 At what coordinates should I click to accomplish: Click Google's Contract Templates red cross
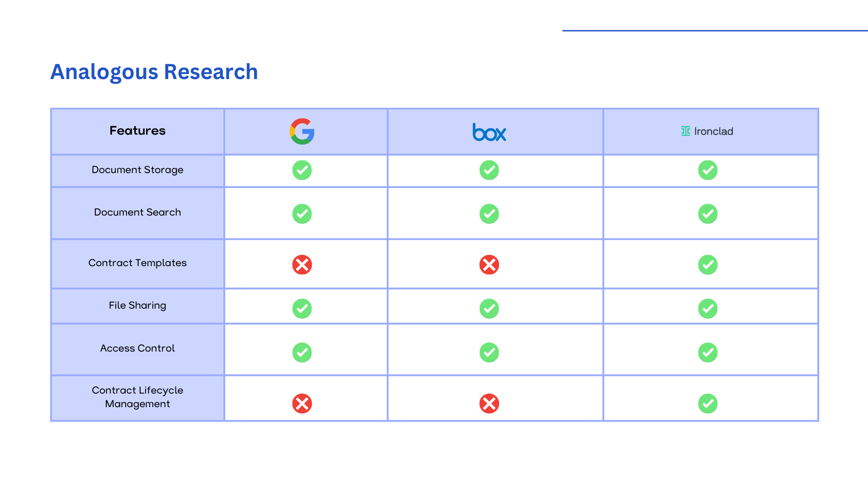tap(302, 265)
